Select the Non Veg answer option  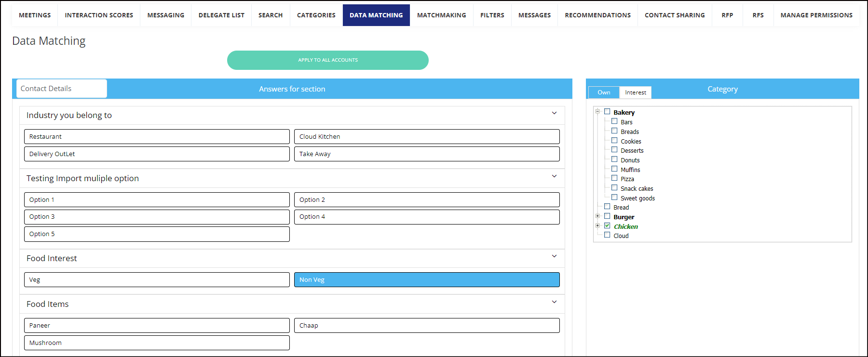click(427, 280)
